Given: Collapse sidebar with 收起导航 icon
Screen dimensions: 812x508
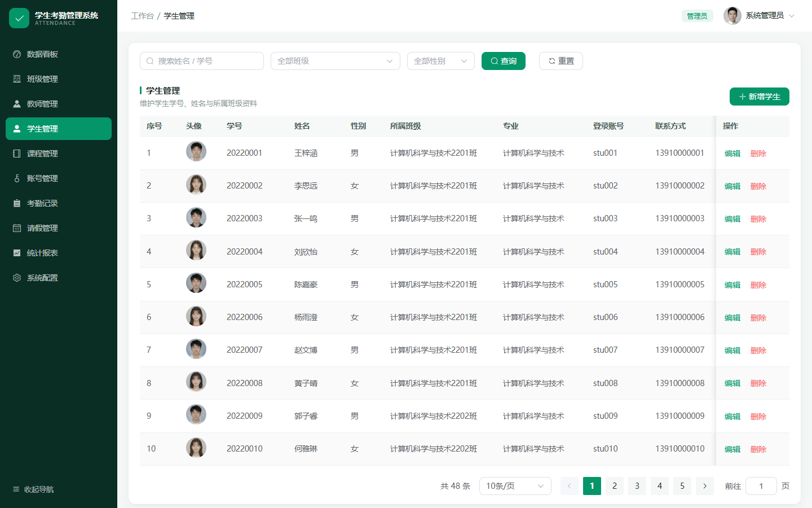Looking at the screenshot, I should [x=16, y=489].
